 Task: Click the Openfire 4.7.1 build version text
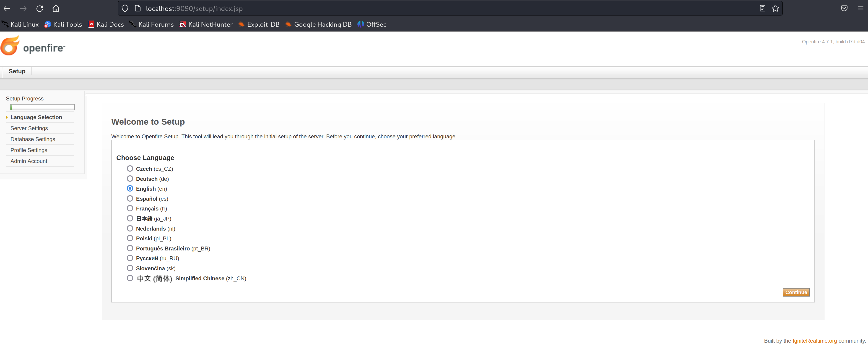(x=833, y=42)
